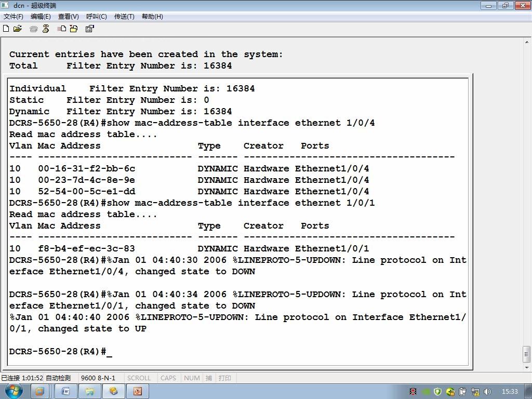
Task: Click the red film tray icon
Action: point(413,392)
